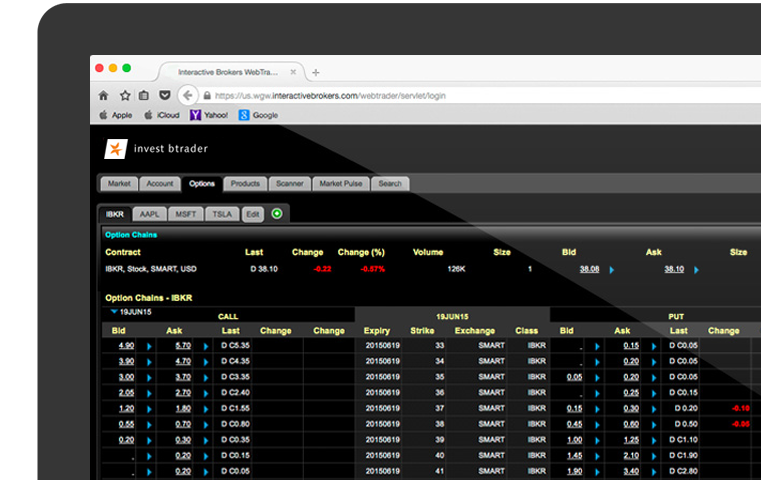
Task: Select the Options tab
Action: coord(202,183)
